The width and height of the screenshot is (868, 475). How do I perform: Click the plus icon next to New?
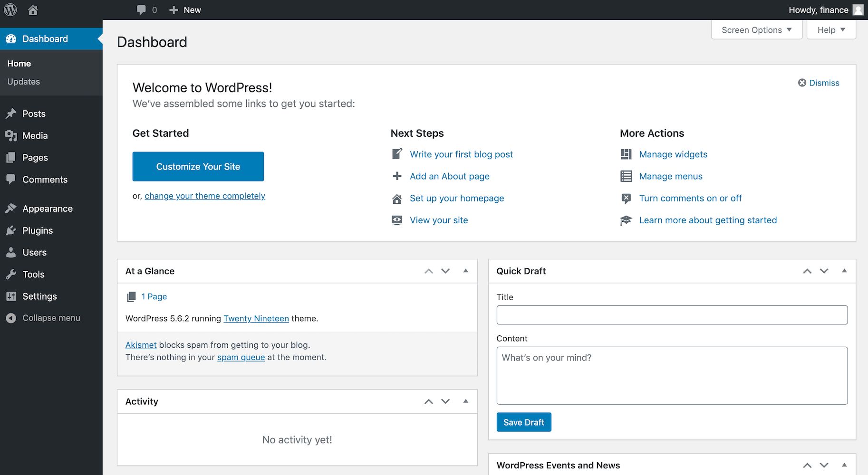[174, 10]
